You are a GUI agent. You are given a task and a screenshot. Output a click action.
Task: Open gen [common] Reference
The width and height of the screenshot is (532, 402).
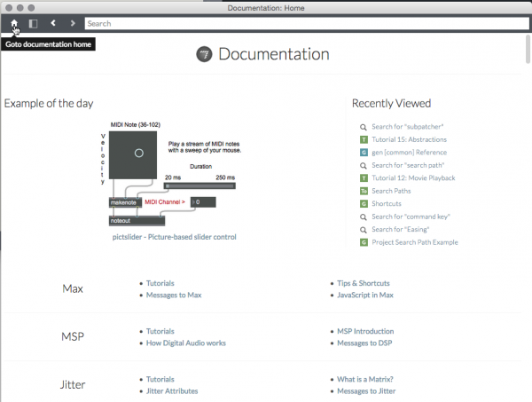click(x=409, y=153)
